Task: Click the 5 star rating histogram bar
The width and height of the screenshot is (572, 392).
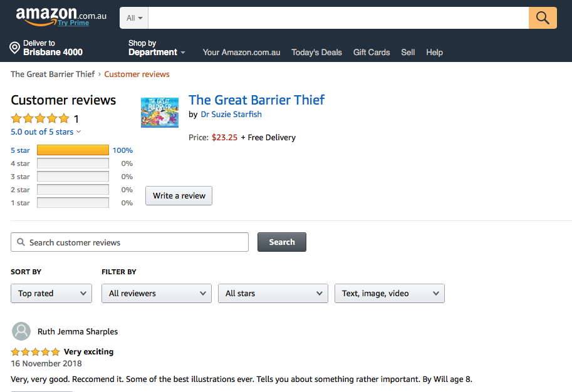Action: (x=73, y=150)
